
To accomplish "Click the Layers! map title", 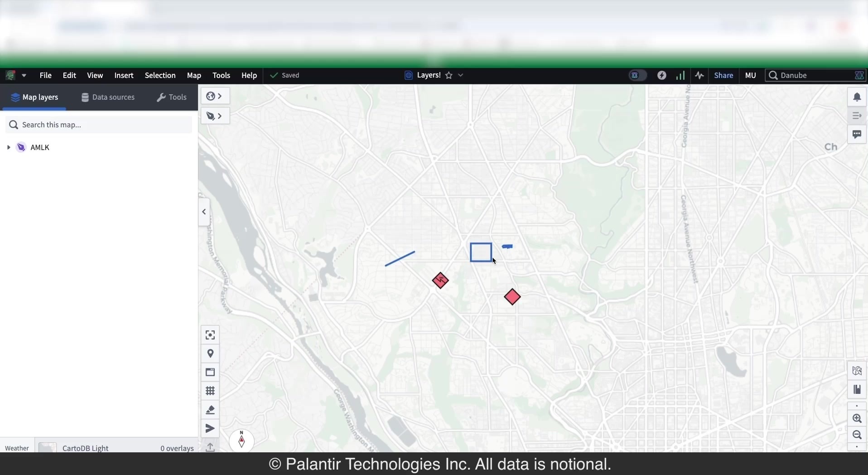I will (x=429, y=75).
